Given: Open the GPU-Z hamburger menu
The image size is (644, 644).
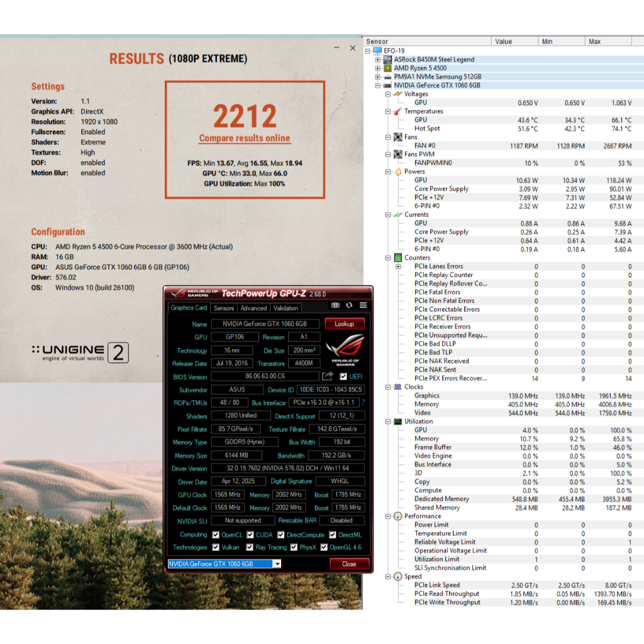Looking at the screenshot, I should tap(363, 306).
